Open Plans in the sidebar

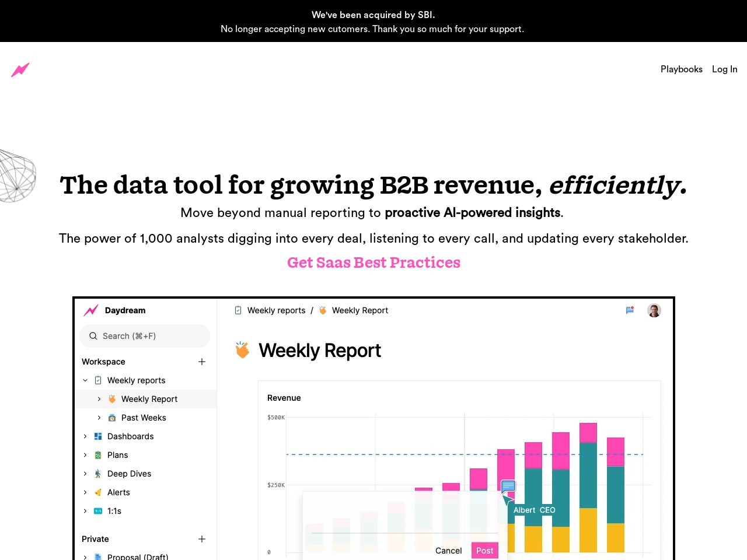click(118, 455)
